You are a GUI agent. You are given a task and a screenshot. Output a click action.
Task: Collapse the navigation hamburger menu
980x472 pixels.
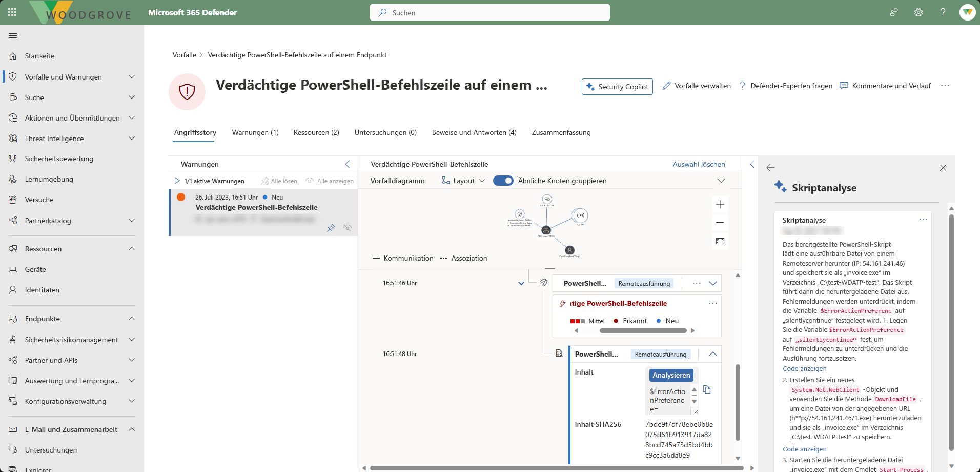pos(13,35)
